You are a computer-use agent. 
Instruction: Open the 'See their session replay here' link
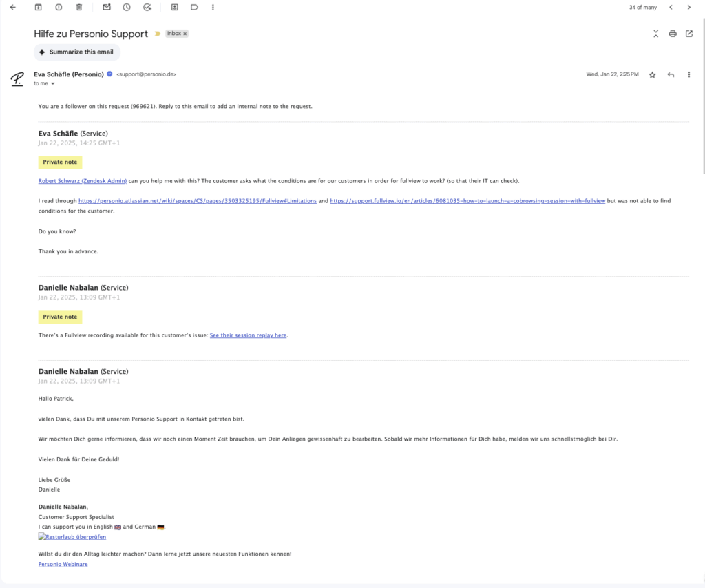point(248,335)
